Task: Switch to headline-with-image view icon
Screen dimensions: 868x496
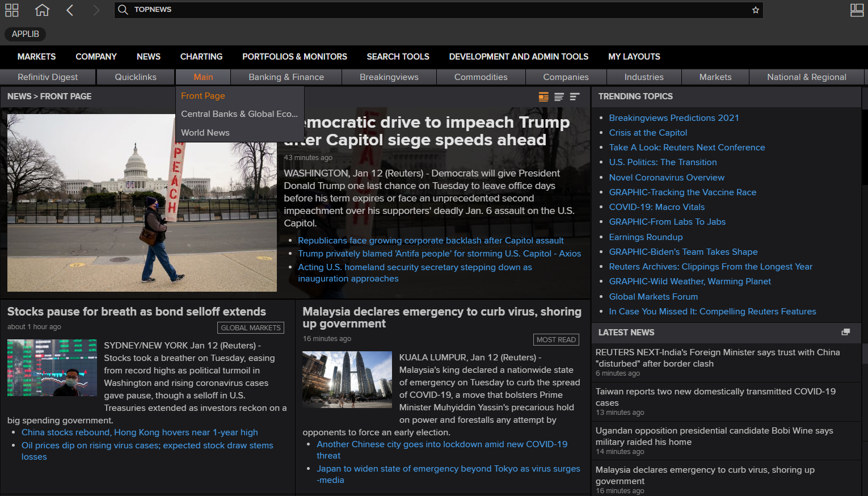Action: (x=543, y=97)
